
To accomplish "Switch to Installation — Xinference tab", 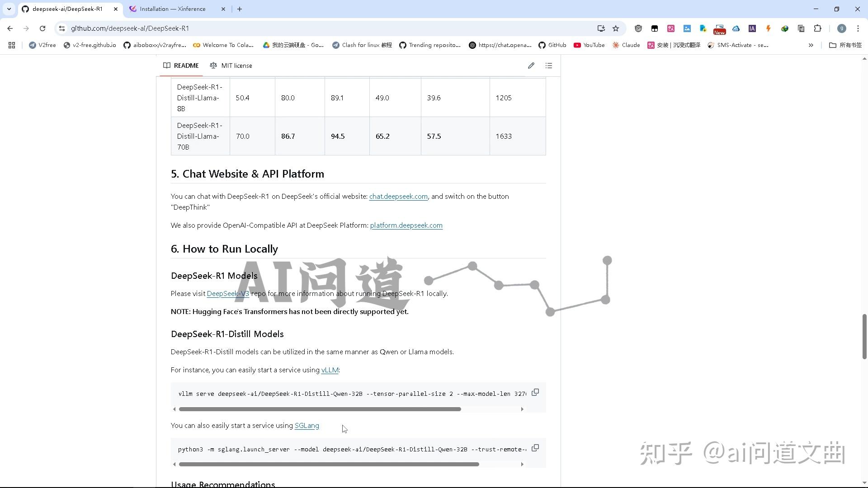I will [172, 9].
